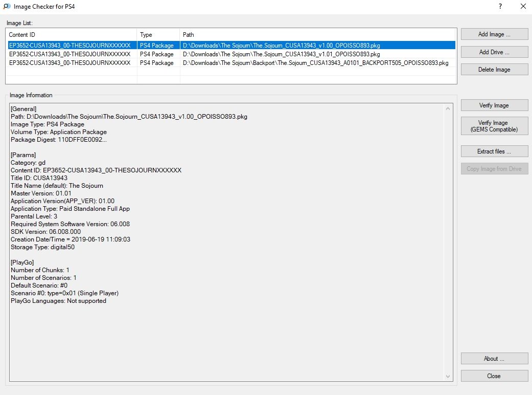
Task: Click the Image Checker app icon in title bar
Action: 6,7
